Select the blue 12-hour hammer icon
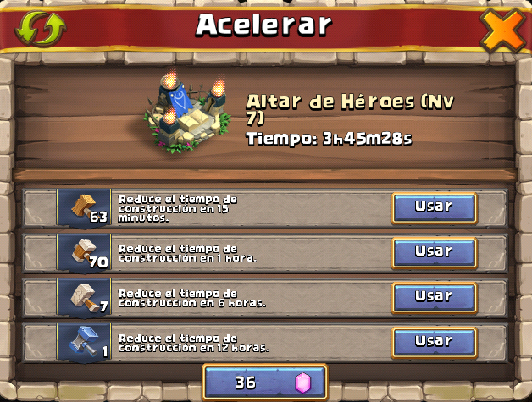This screenshot has width=532, height=402. coord(84,343)
